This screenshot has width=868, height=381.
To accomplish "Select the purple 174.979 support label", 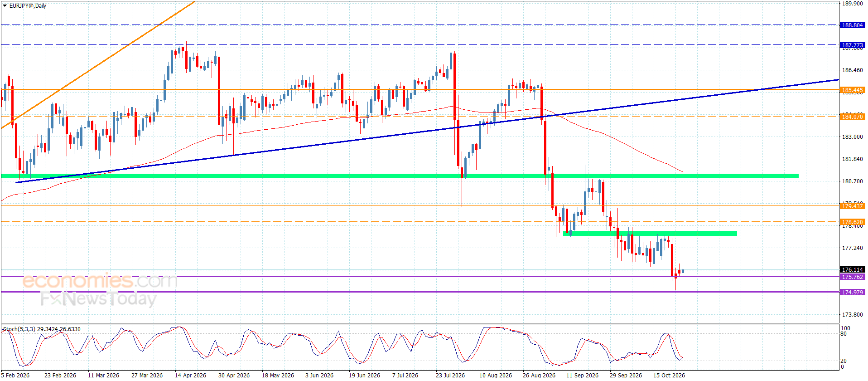I will [x=852, y=293].
